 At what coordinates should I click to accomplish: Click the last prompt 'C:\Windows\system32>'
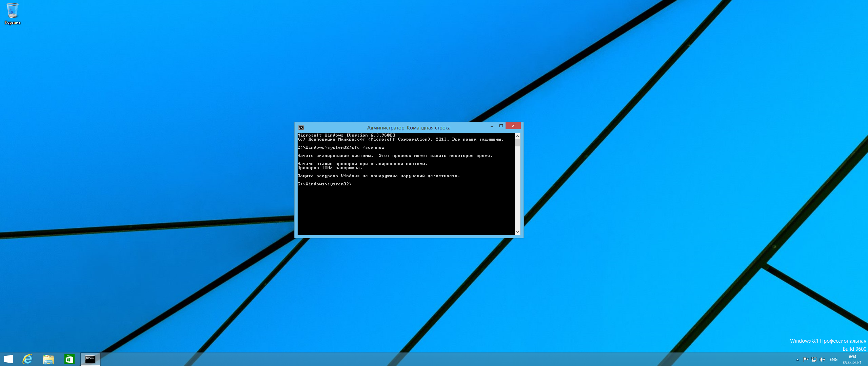pyautogui.click(x=324, y=184)
